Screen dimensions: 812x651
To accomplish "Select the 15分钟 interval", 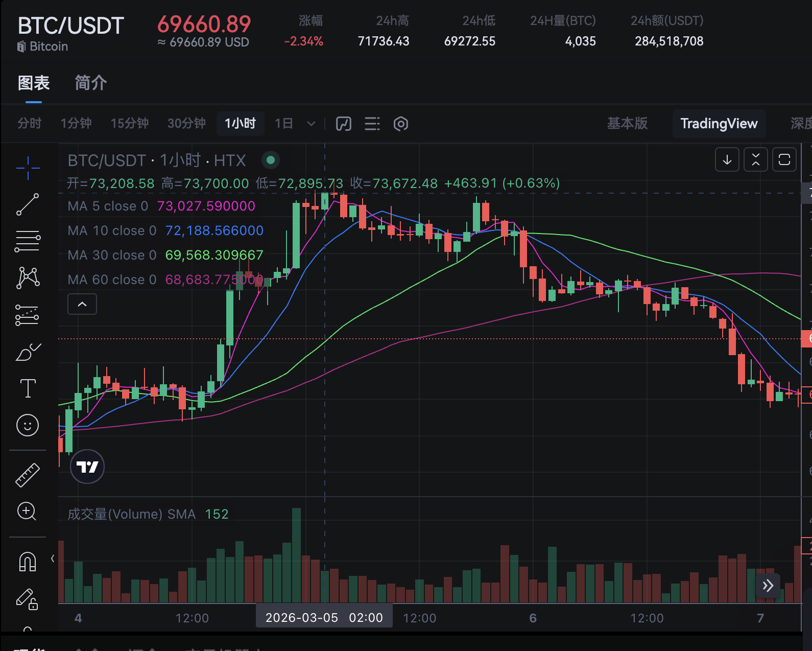I will pyautogui.click(x=129, y=124).
